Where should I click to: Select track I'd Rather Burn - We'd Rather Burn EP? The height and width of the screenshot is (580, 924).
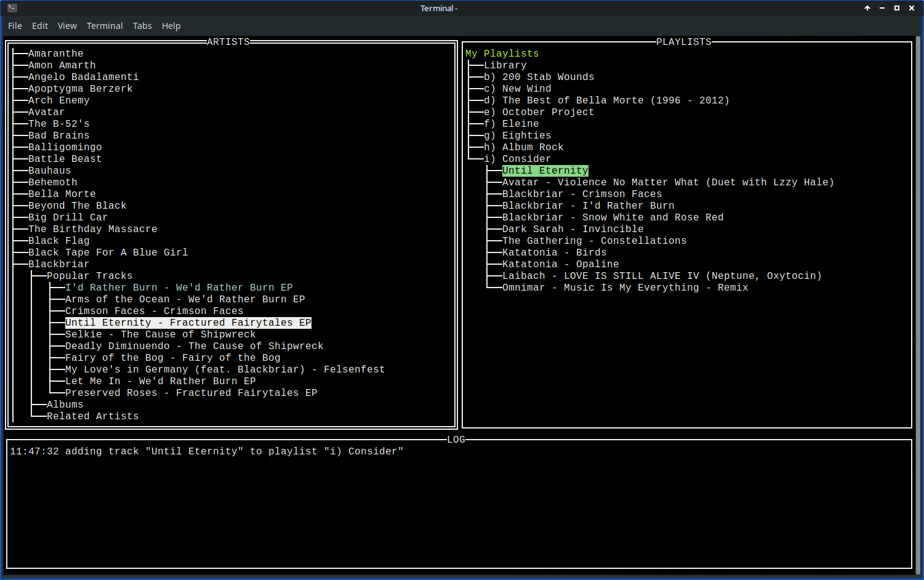(x=179, y=288)
